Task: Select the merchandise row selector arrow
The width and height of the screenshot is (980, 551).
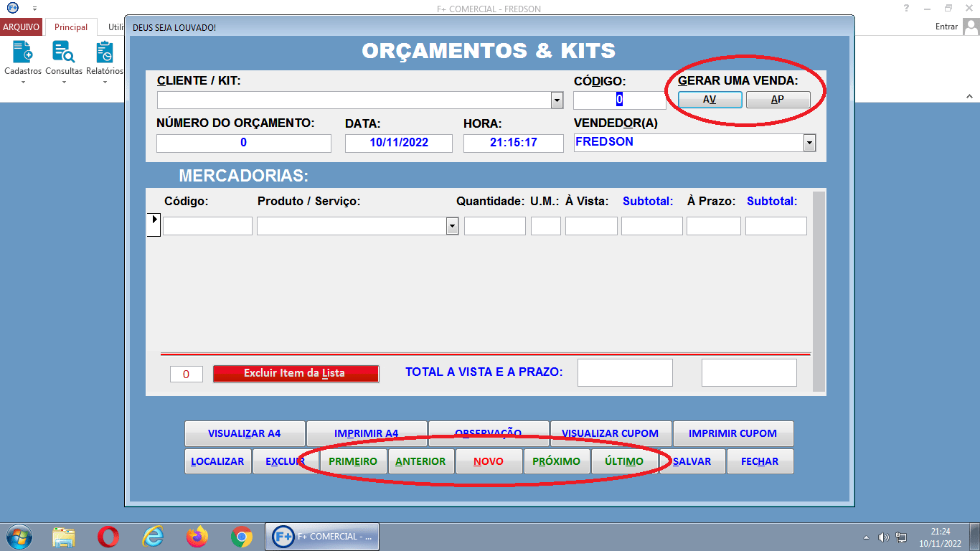Action: [x=154, y=224]
